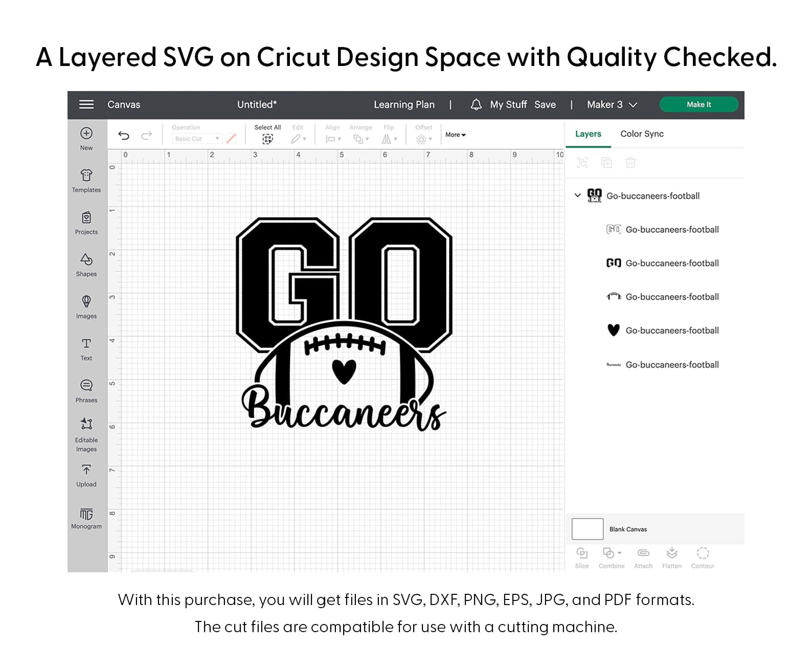The height and width of the screenshot is (669, 812).
Task: Open the Monogram tool
Action: tap(86, 514)
